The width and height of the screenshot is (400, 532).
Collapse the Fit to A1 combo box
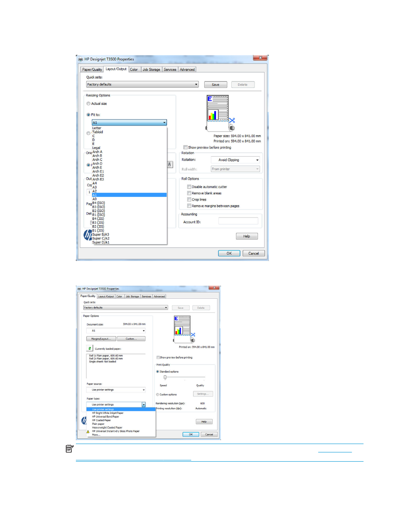129,123
